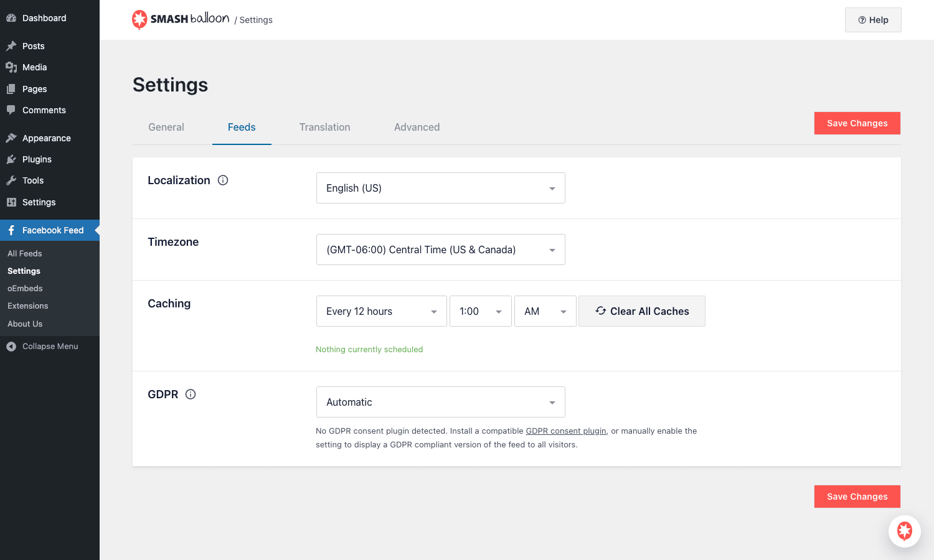Click the Media icon in sidebar
Image resolution: width=934 pixels, height=560 pixels.
point(11,67)
